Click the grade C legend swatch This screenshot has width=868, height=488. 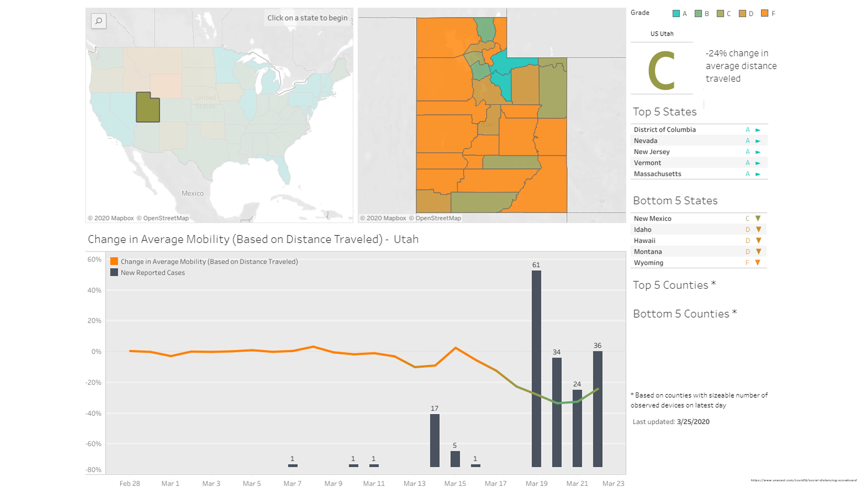click(x=720, y=14)
